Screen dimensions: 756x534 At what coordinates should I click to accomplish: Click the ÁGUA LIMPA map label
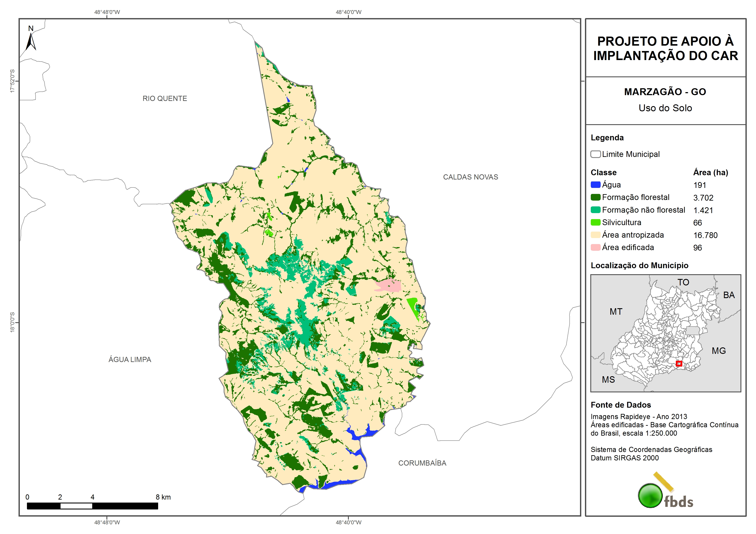pyautogui.click(x=130, y=360)
